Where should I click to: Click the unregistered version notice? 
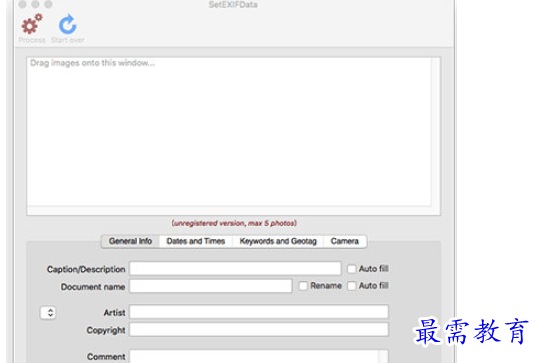point(234,223)
